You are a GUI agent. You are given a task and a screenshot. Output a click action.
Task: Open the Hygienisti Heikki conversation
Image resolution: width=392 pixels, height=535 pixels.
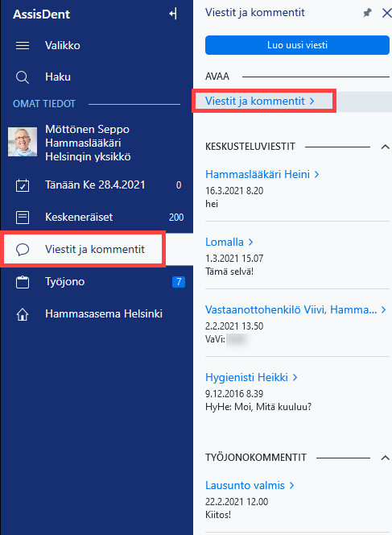(x=251, y=377)
